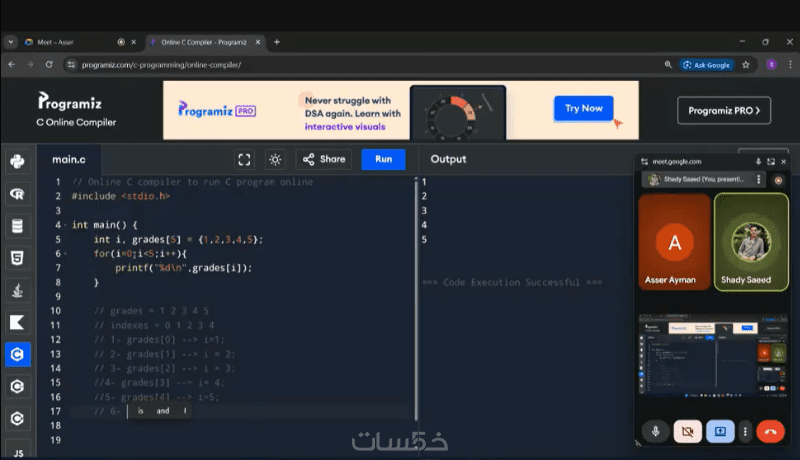Open the tab search dropdown
This screenshot has height=460, width=800.
pos(10,42)
